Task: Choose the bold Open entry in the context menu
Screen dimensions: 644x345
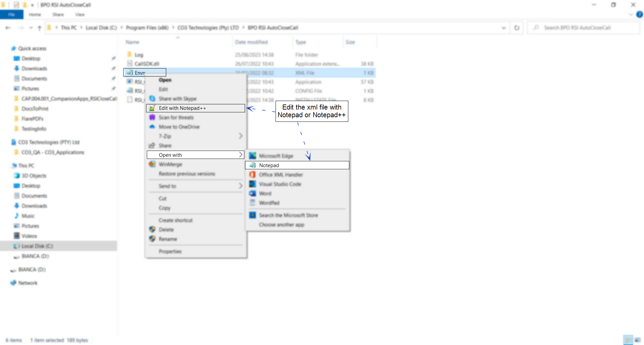Action: point(165,80)
